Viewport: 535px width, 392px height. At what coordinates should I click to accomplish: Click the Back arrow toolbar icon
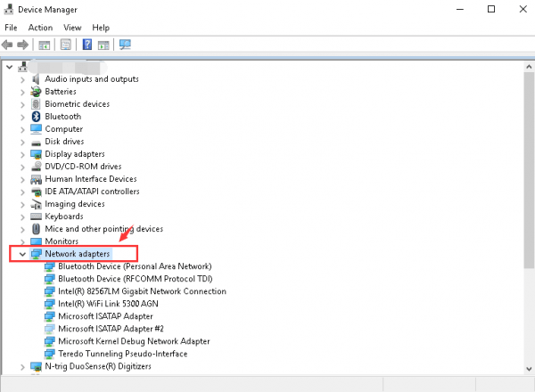coord(7,45)
